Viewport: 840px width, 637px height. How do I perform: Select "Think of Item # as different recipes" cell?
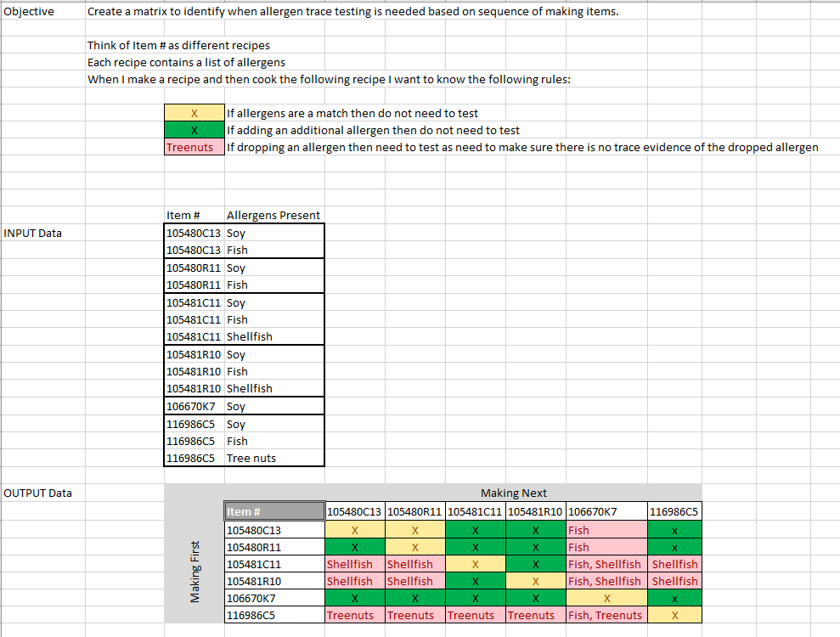tap(178, 46)
